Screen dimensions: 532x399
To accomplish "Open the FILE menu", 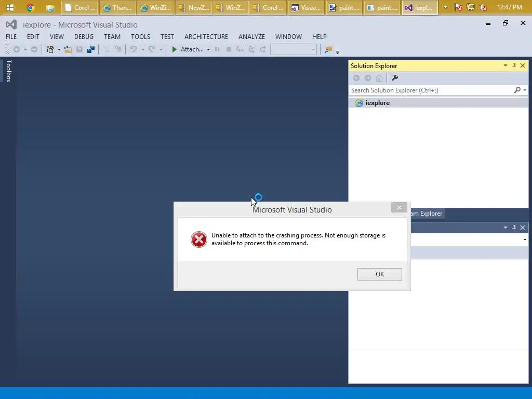I will [x=11, y=37].
